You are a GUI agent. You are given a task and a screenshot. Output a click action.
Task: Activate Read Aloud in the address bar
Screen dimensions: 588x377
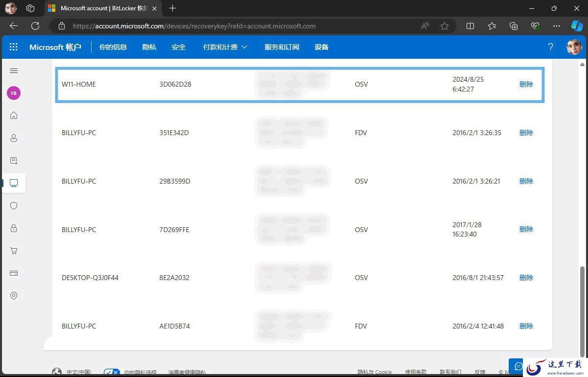click(425, 26)
